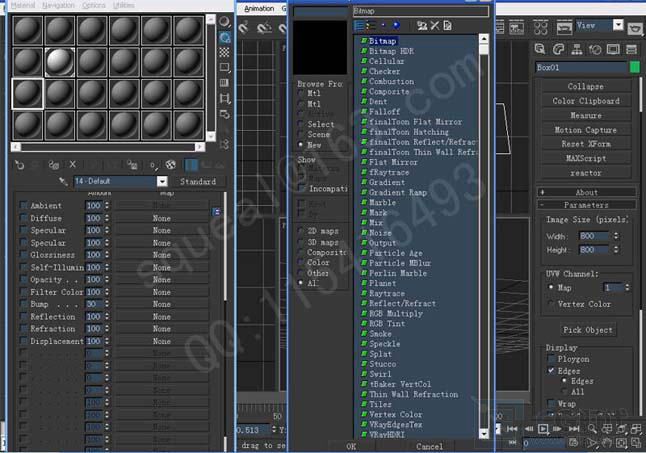Click the Pick Object button
This screenshot has height=453, width=646.
pos(587,330)
